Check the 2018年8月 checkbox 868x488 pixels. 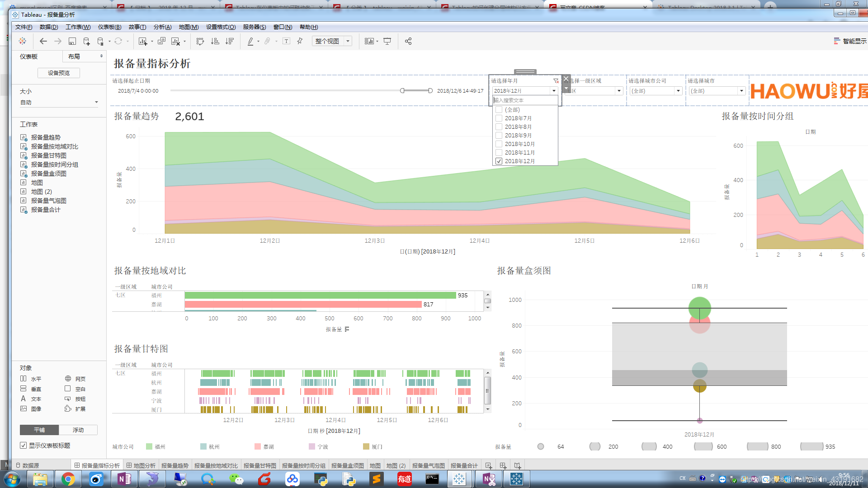499,127
